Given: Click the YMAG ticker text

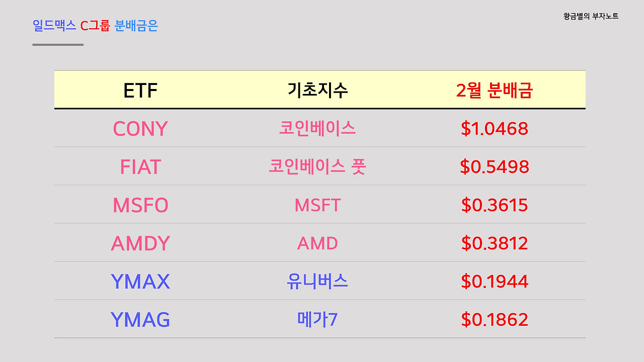Looking at the screenshot, I should 140,320.
